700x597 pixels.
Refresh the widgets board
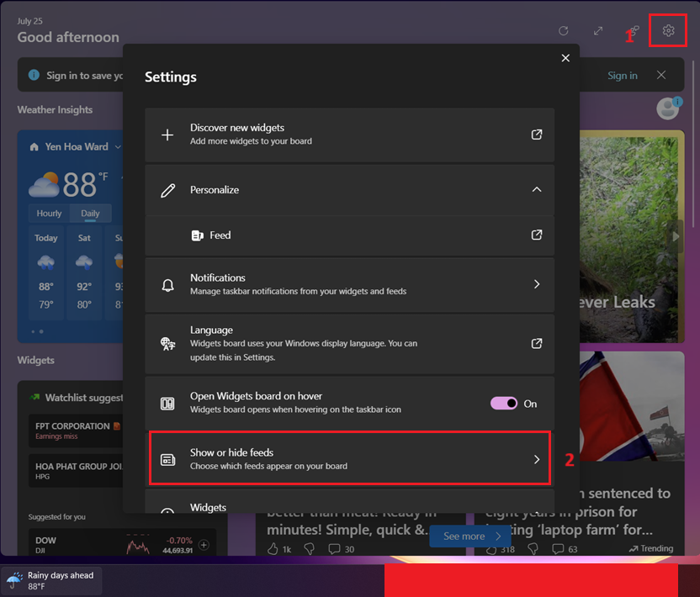point(564,30)
